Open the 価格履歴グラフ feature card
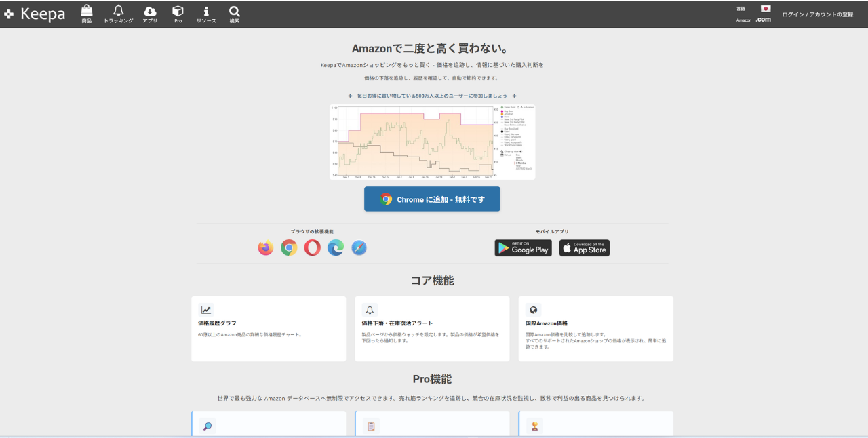Image resolution: width=868 pixels, height=438 pixels. coord(269,328)
